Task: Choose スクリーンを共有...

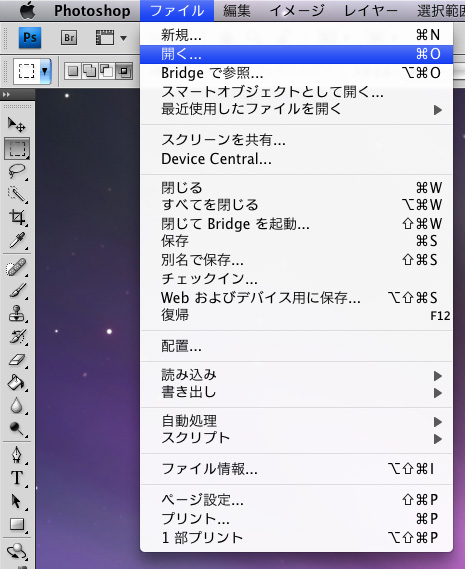Action: tap(297, 140)
